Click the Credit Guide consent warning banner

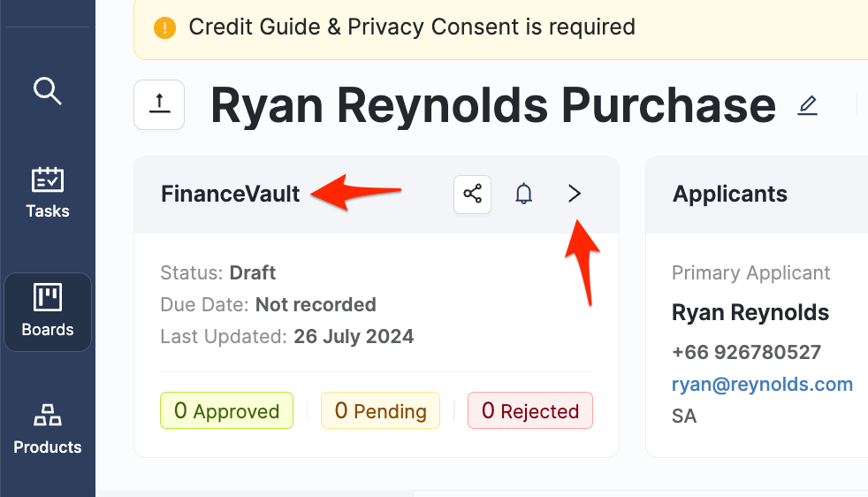412,27
